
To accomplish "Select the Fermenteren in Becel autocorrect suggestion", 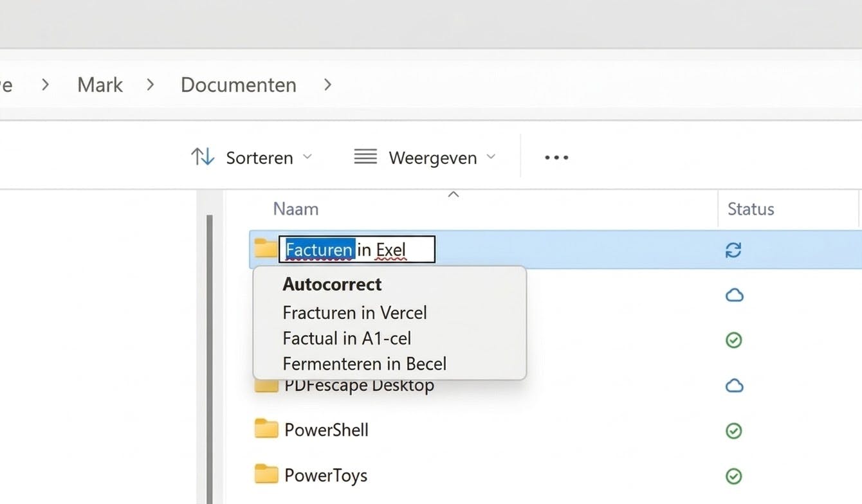I will (x=364, y=363).
